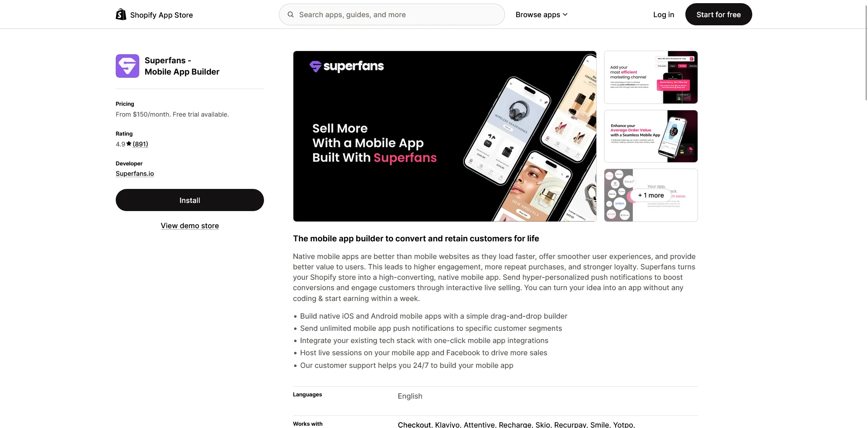Click the Install button
Viewport: 868px width, 428px height.
click(x=190, y=200)
